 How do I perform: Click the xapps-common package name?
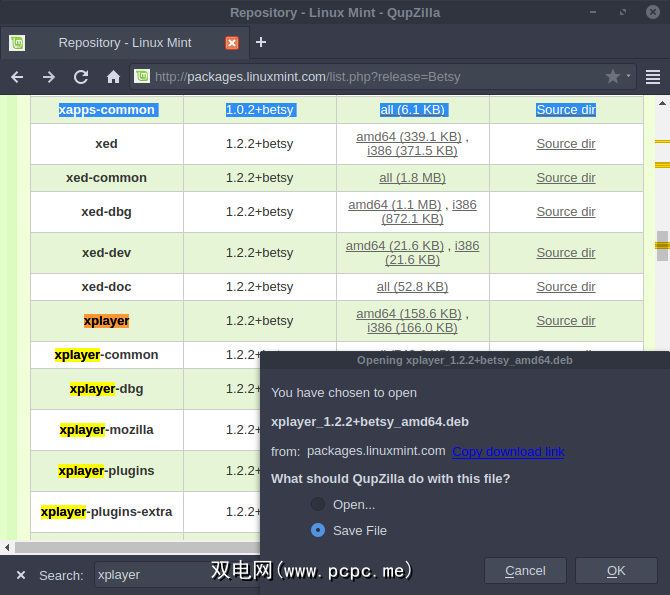pos(106,110)
